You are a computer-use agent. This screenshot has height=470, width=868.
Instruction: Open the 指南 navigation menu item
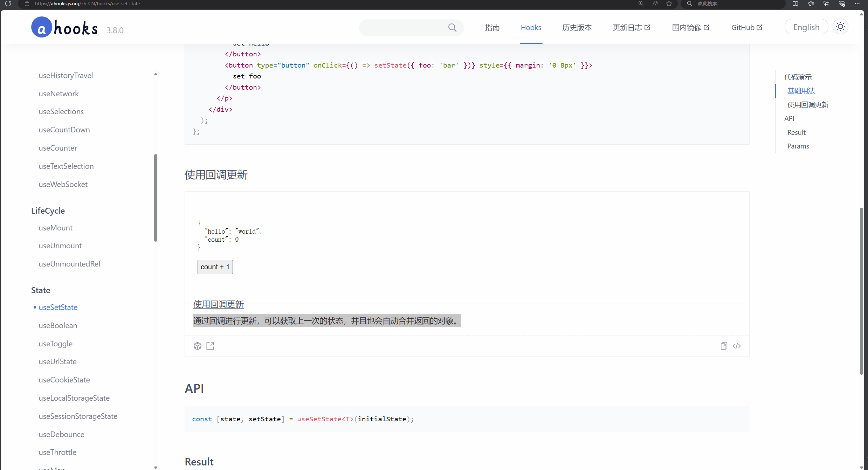coord(492,28)
